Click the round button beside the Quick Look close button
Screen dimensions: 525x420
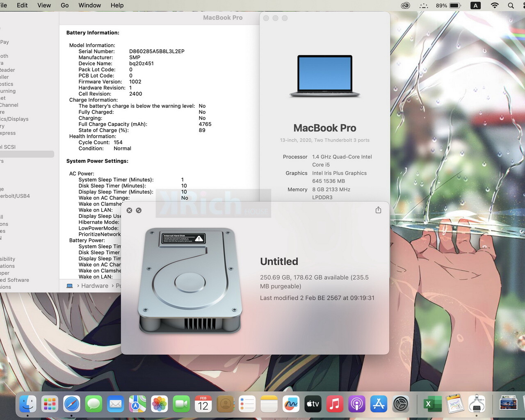pyautogui.click(x=139, y=210)
